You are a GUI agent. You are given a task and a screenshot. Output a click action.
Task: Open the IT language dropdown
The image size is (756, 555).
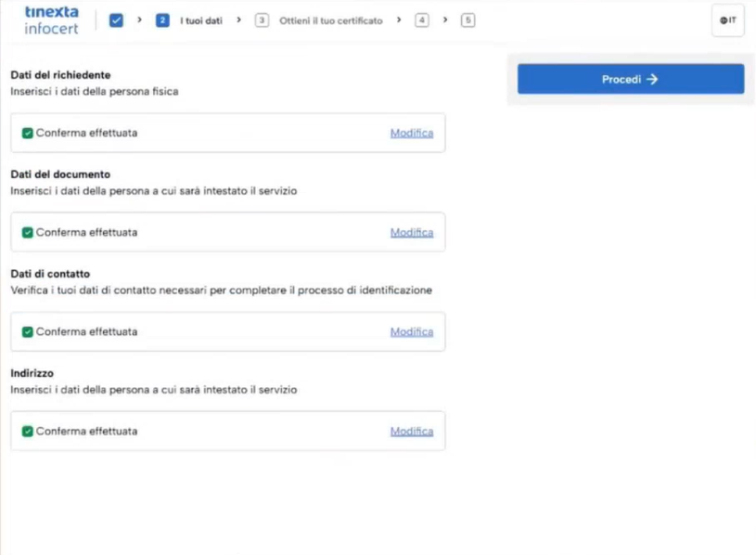point(728,20)
